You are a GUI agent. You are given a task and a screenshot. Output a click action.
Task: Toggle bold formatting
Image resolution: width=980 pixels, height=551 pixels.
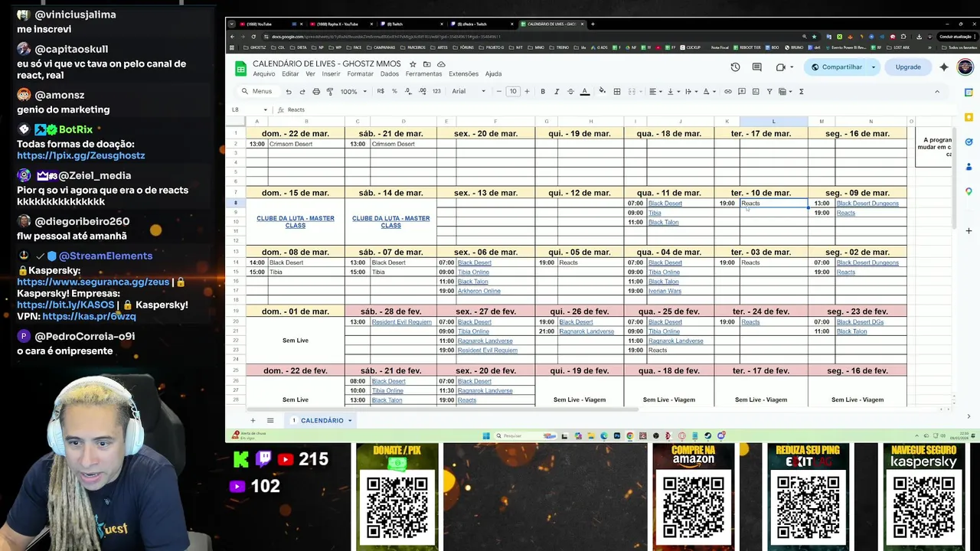(543, 91)
